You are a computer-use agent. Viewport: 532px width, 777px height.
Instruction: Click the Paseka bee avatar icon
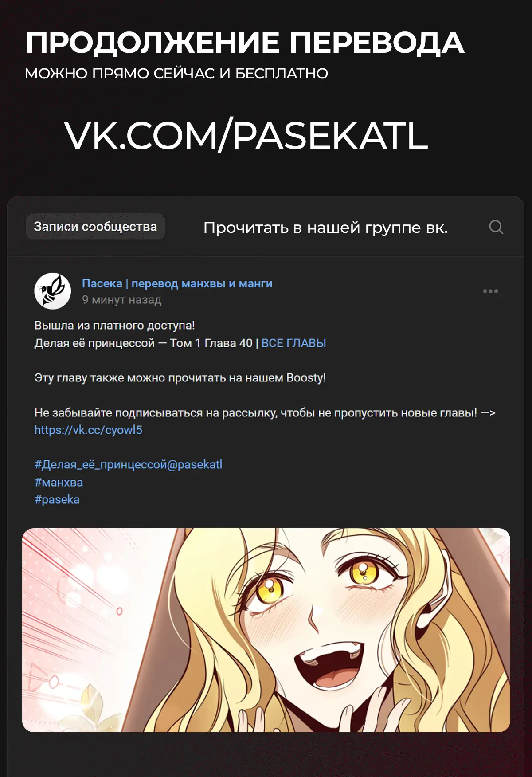coord(53,291)
